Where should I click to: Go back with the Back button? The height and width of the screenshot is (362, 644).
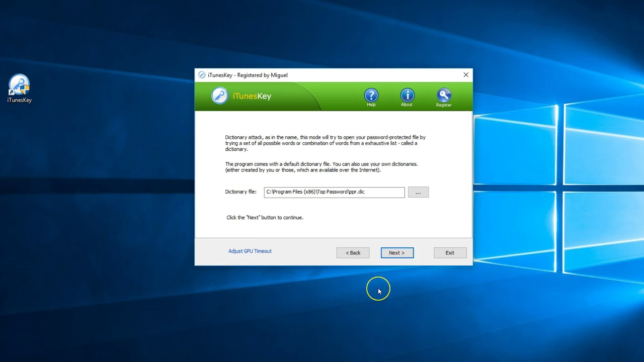353,253
